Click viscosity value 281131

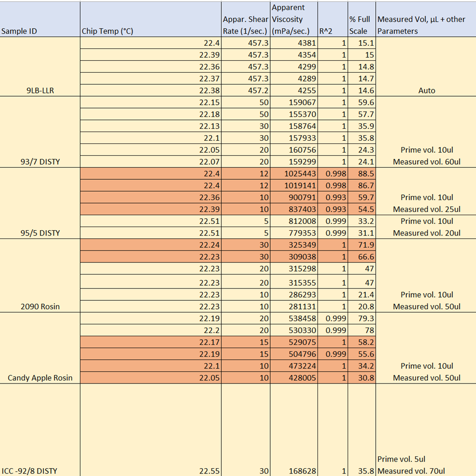(x=294, y=306)
